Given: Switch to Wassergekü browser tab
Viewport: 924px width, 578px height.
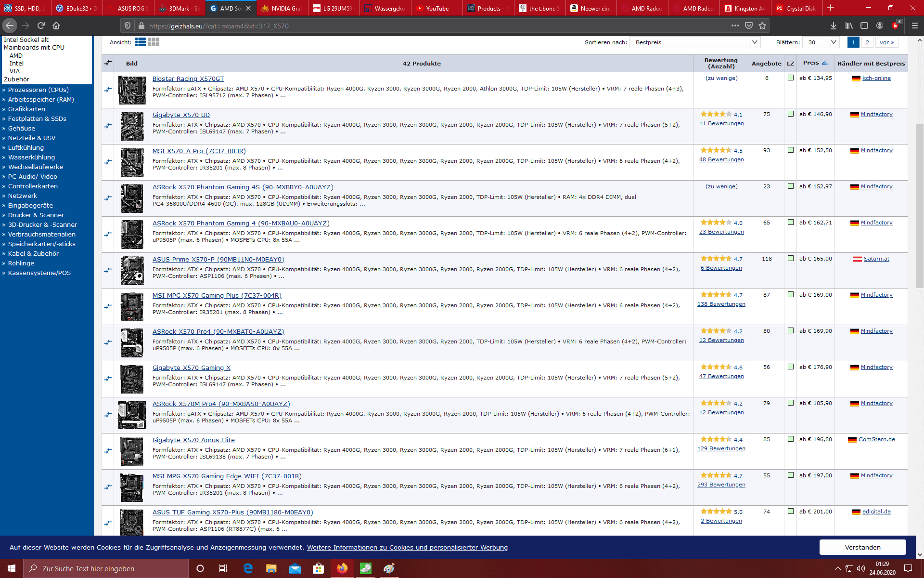Looking at the screenshot, I should tap(385, 8).
